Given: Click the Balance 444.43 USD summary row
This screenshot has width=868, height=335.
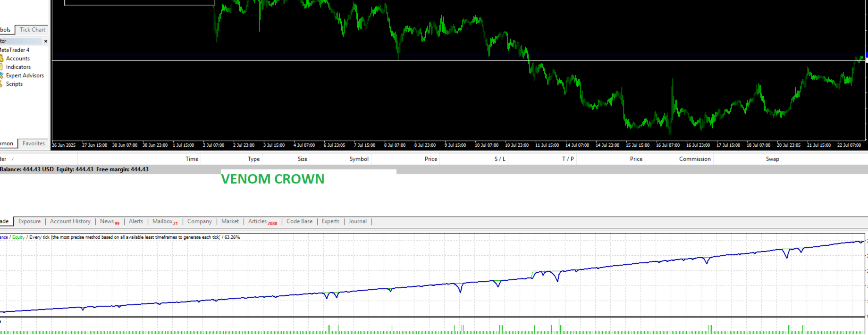Looking at the screenshot, I should [434, 169].
